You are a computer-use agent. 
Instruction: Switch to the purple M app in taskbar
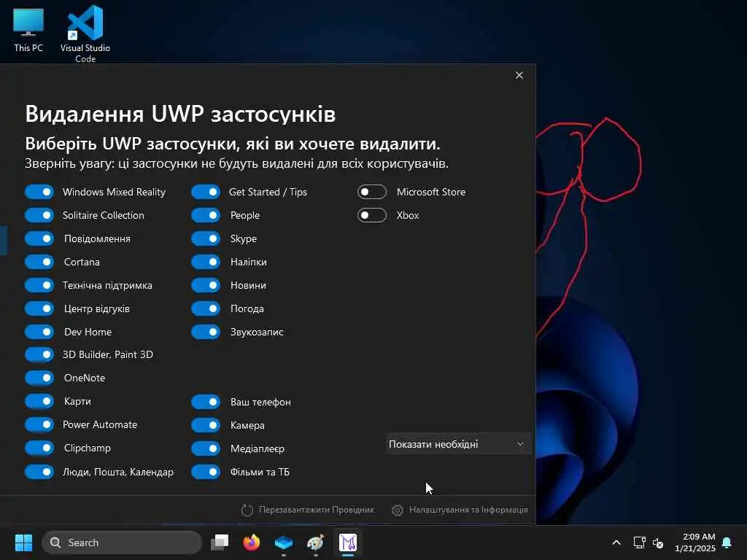(348, 542)
